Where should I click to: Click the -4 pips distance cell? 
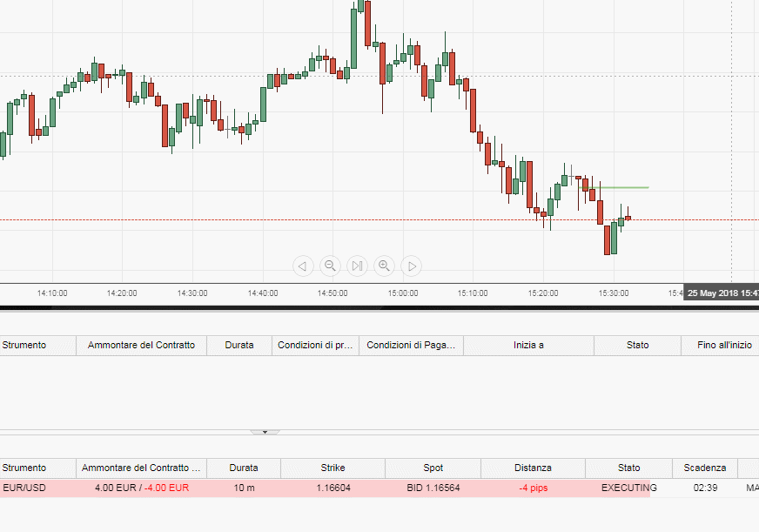[x=533, y=488]
